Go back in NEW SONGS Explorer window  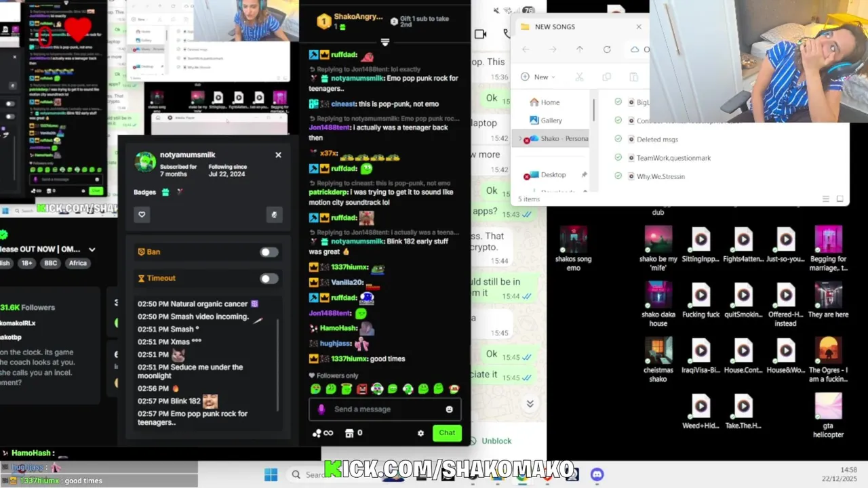[x=526, y=49]
